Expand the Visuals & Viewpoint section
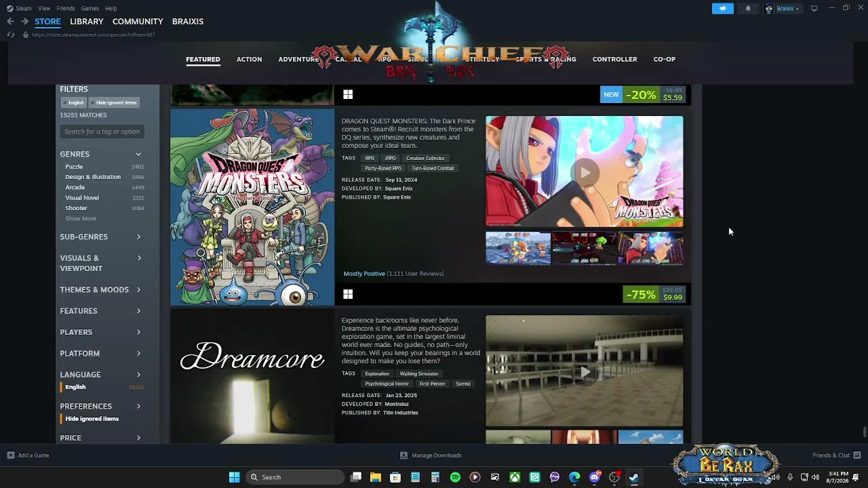 [x=101, y=263]
